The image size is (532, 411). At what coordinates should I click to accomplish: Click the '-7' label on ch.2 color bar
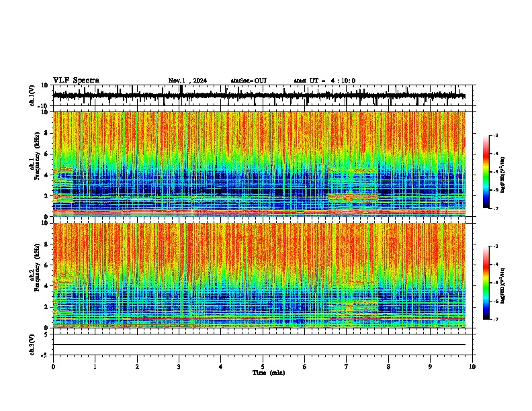tap(495, 319)
